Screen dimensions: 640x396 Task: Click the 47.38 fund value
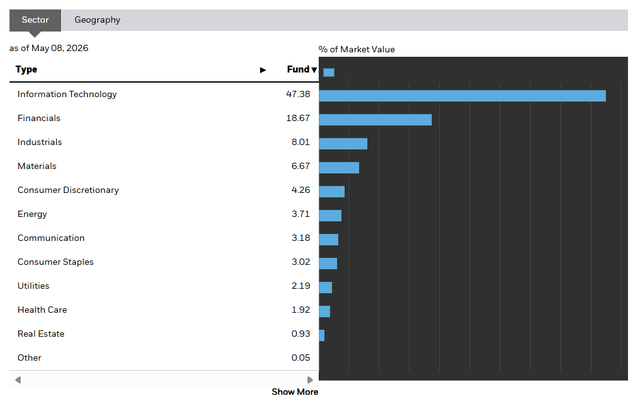click(x=298, y=94)
